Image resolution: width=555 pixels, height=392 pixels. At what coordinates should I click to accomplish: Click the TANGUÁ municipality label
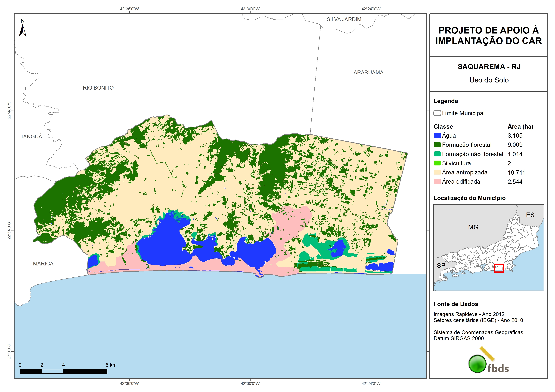pyautogui.click(x=31, y=137)
